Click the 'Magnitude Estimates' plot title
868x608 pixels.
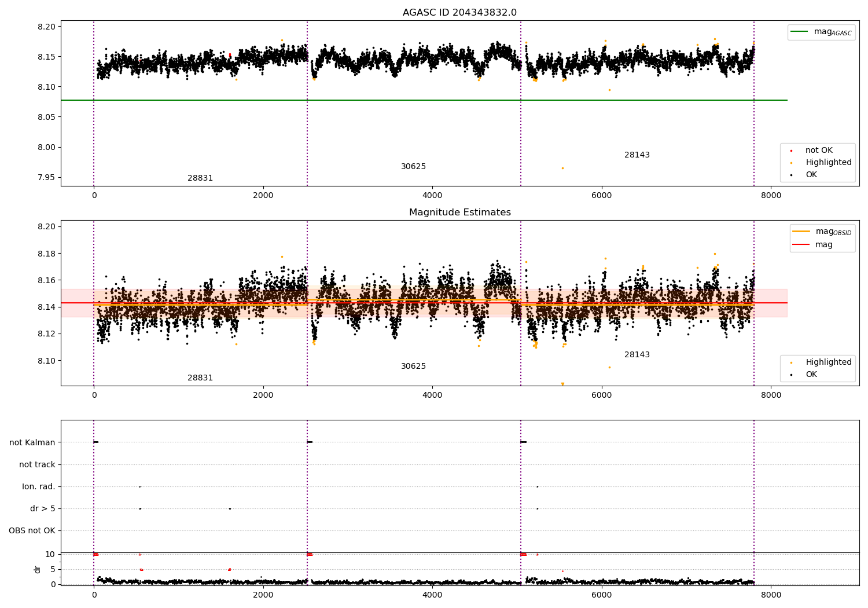(459, 213)
